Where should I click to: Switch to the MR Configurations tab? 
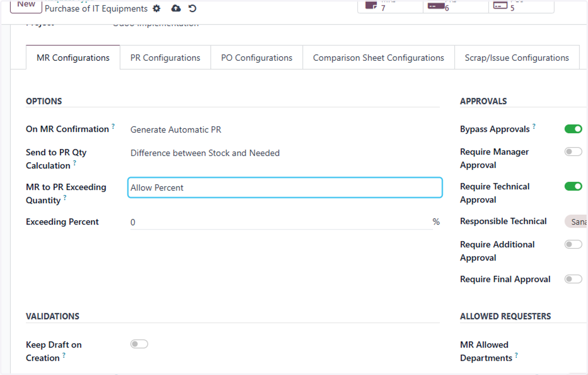(x=73, y=57)
